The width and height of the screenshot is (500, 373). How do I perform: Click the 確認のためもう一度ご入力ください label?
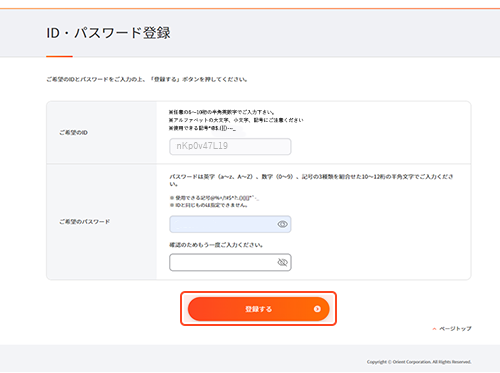click(216, 245)
